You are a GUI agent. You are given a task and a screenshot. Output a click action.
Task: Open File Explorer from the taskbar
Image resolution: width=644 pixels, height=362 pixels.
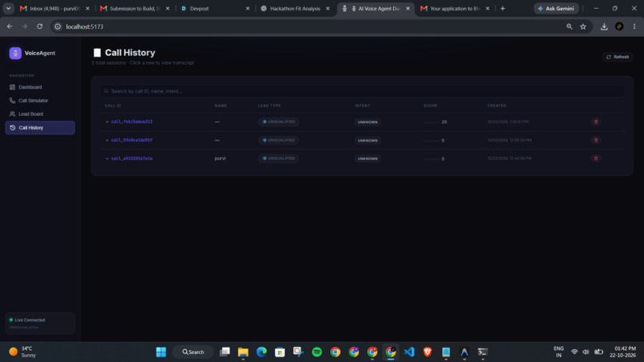(243, 352)
